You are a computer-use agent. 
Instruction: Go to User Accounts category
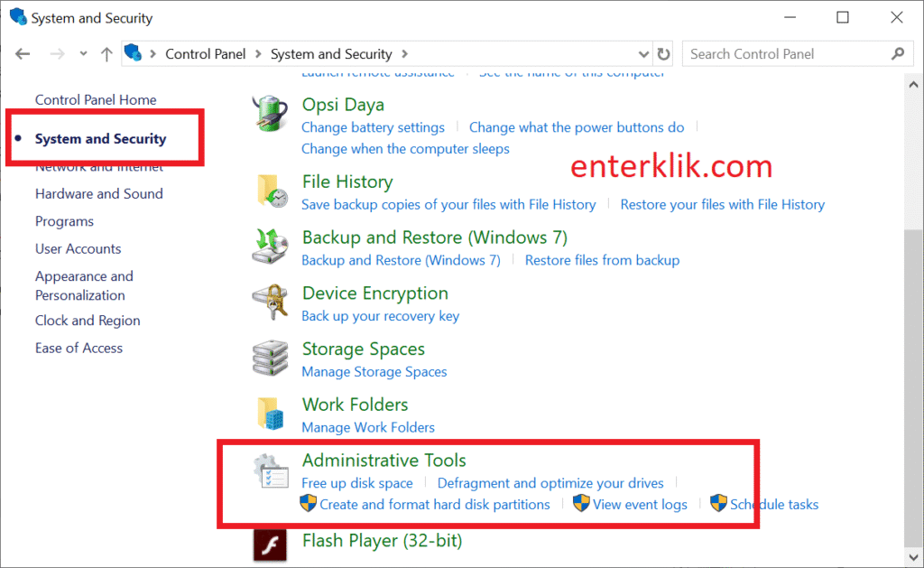78,249
